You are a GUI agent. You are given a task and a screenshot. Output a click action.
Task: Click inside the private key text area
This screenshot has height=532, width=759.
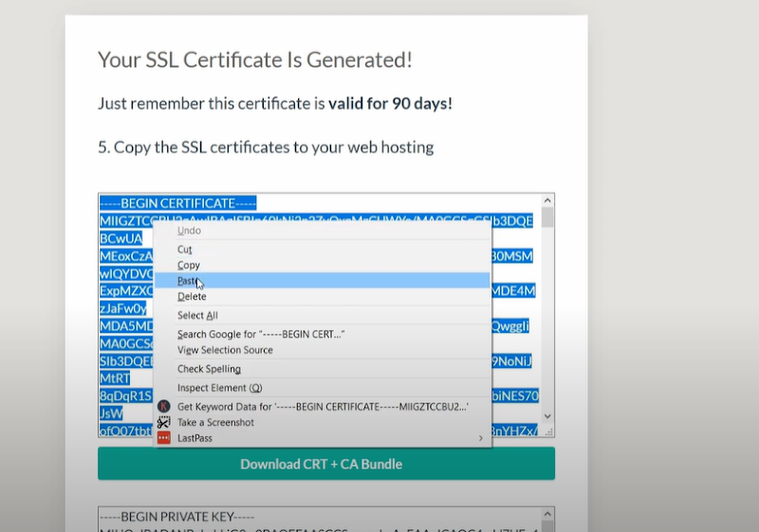coord(320,520)
